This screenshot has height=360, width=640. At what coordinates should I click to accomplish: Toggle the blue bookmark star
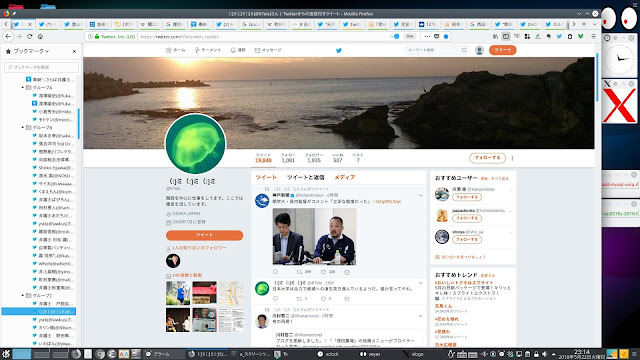446,36
